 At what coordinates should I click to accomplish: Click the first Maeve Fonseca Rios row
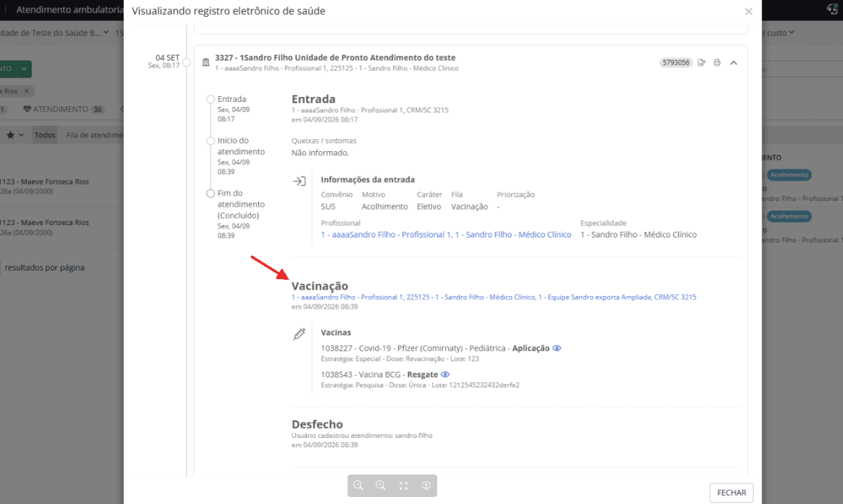point(62,186)
